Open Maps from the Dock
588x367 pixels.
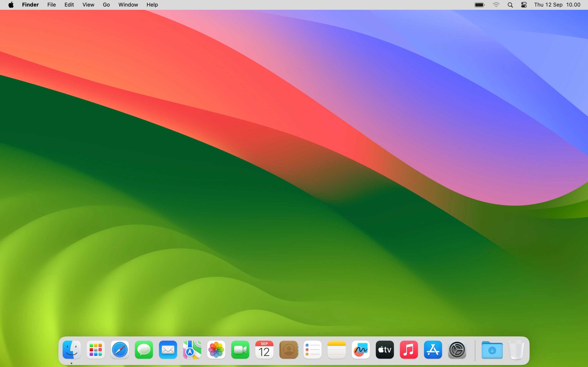tap(192, 350)
